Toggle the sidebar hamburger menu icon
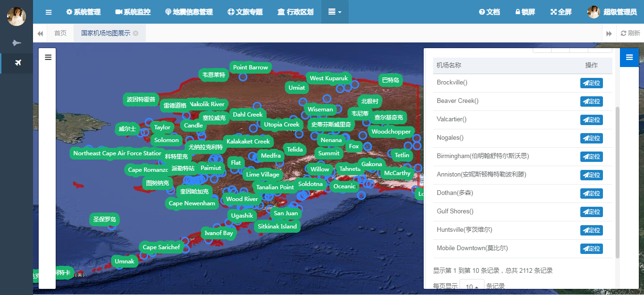The height and width of the screenshot is (295, 644). pyautogui.click(x=49, y=12)
